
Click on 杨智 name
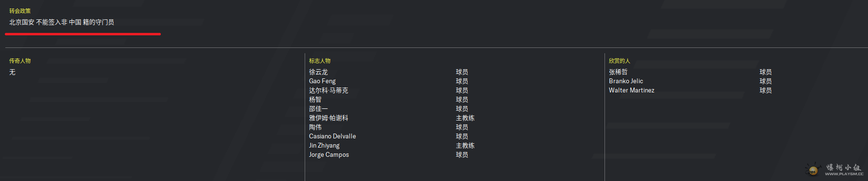pyautogui.click(x=315, y=100)
